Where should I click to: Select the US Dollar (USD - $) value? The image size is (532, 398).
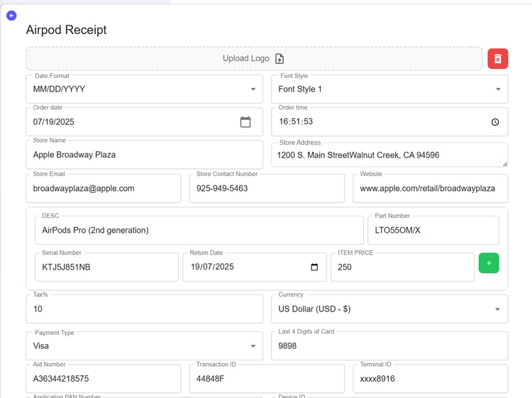[314, 309]
